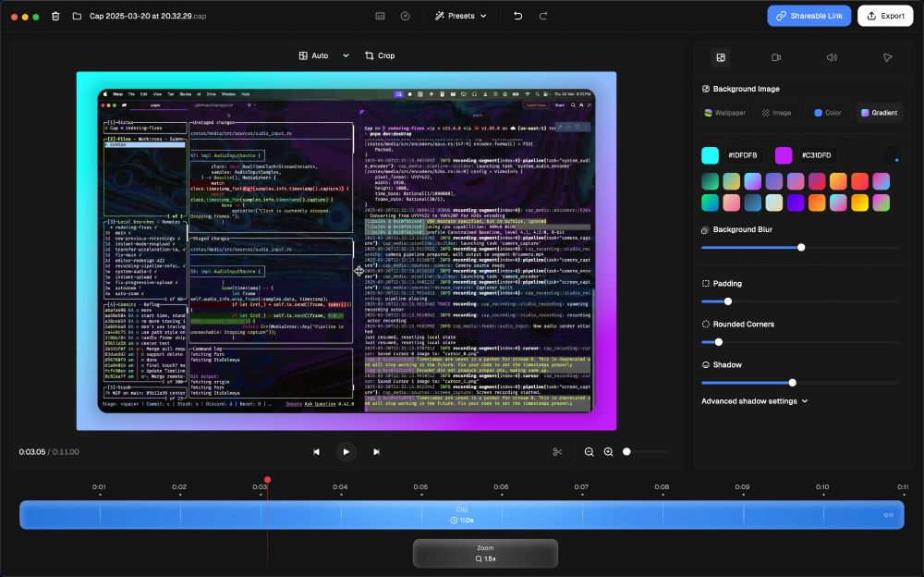Edit the #1DFDFB hex color field
924x577 pixels.
pyautogui.click(x=743, y=155)
